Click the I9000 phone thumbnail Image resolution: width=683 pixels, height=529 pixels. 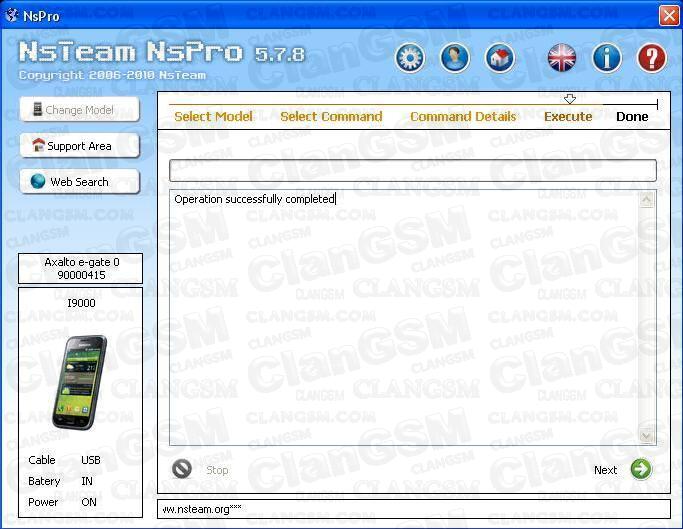pyautogui.click(x=81, y=379)
